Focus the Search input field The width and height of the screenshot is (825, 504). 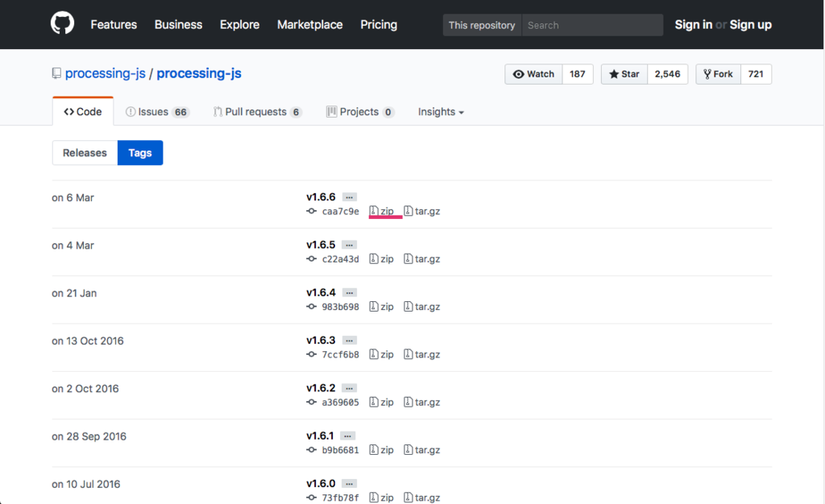click(x=592, y=25)
